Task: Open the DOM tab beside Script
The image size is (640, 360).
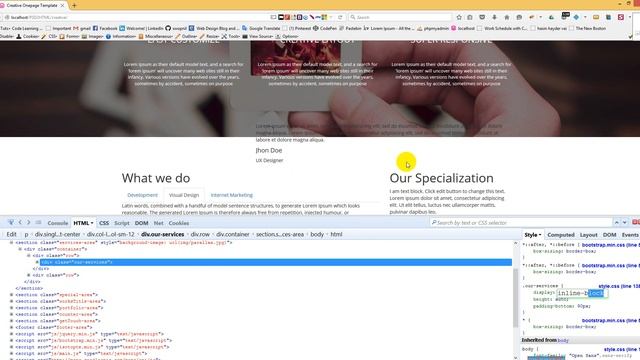Action: 141,223
